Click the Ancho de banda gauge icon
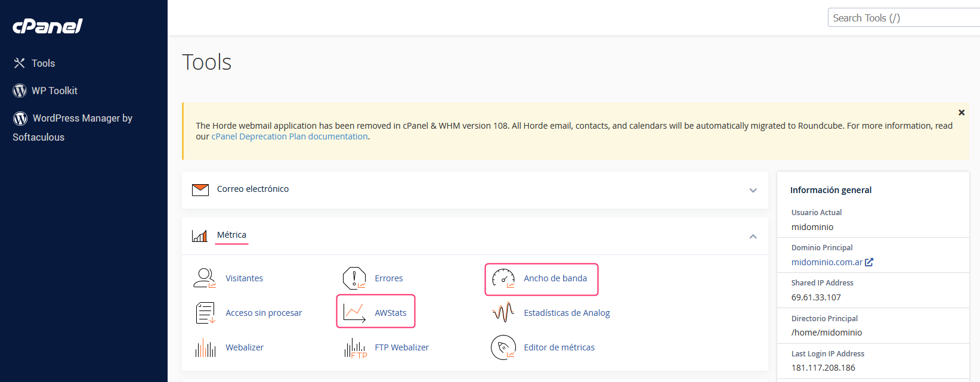The width and height of the screenshot is (980, 382). point(503,278)
